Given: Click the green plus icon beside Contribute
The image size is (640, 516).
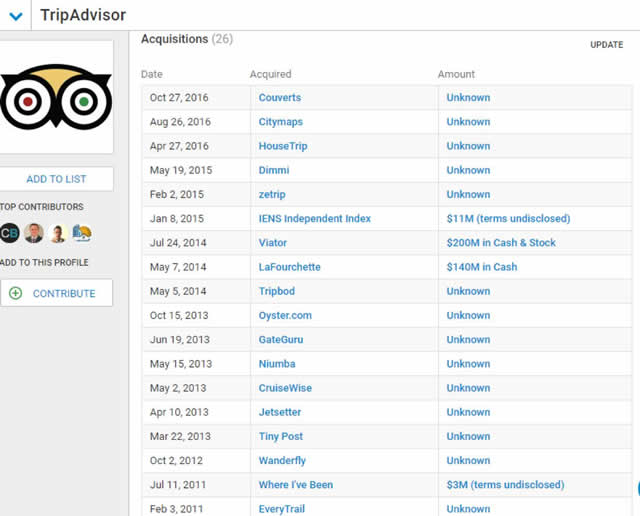Looking at the screenshot, I should pos(16,293).
